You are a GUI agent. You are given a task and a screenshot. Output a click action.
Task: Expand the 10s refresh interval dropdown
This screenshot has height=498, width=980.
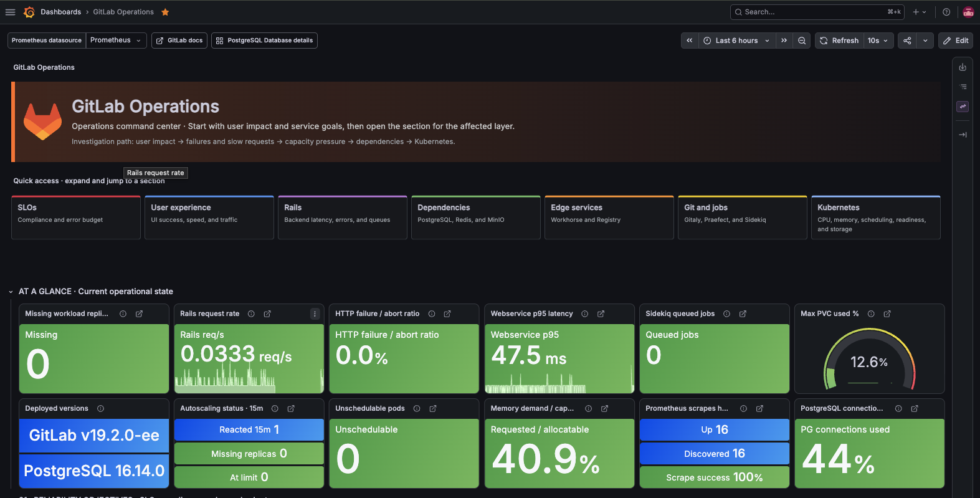tap(878, 41)
